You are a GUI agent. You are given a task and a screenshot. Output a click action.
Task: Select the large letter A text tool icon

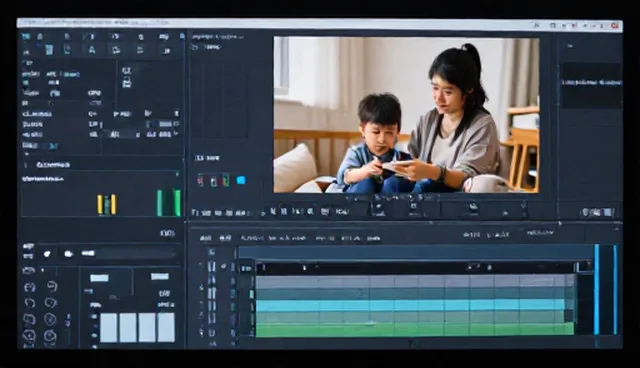point(92,50)
